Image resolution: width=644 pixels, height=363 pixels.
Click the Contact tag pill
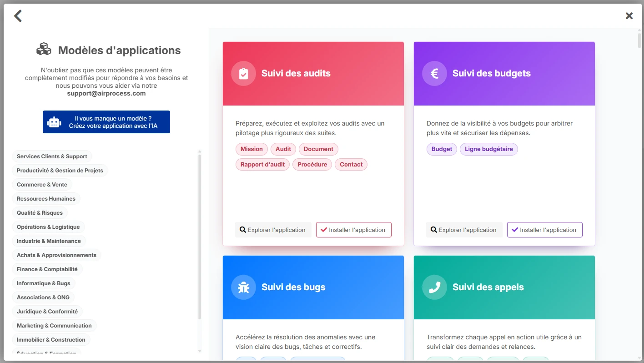point(351,165)
